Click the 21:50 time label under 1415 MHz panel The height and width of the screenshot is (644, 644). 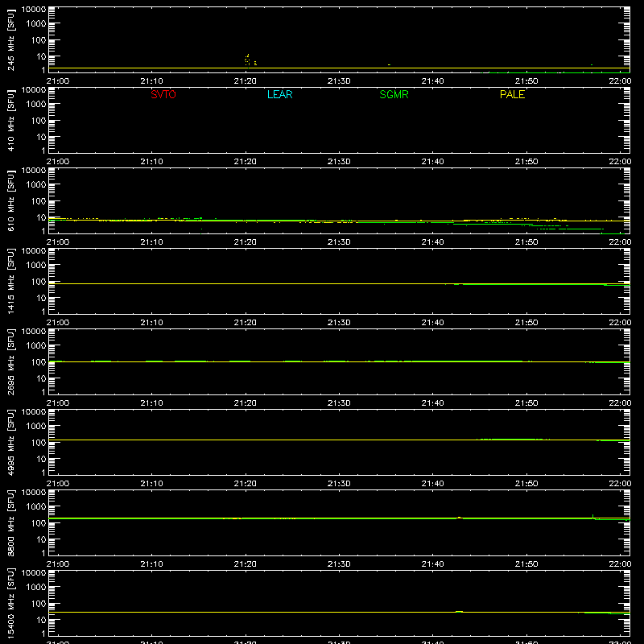(x=526, y=323)
